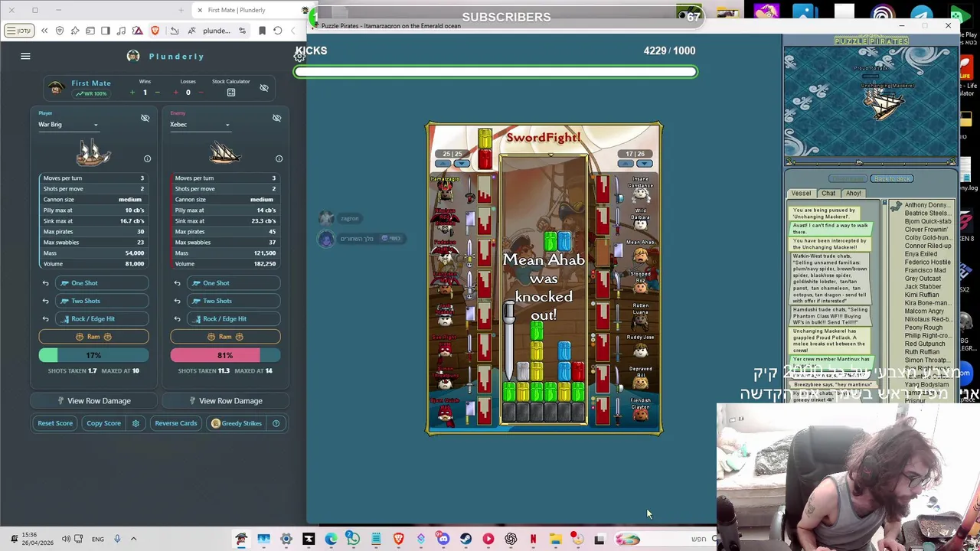View Row Damage for the Player
Screen dimensions: 980x551
(x=94, y=401)
